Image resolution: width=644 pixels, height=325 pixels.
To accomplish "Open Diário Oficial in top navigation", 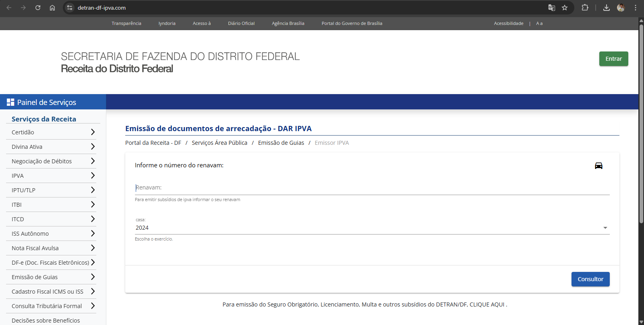I will pyautogui.click(x=241, y=23).
